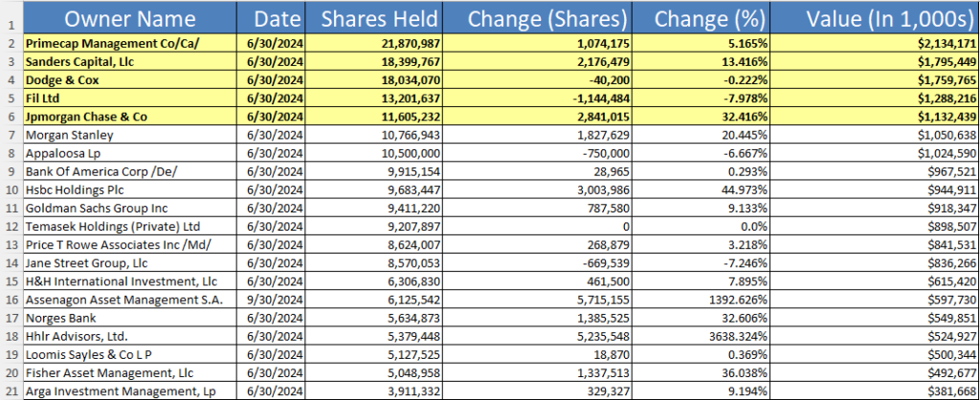Select row number 2 header

tap(8, 44)
